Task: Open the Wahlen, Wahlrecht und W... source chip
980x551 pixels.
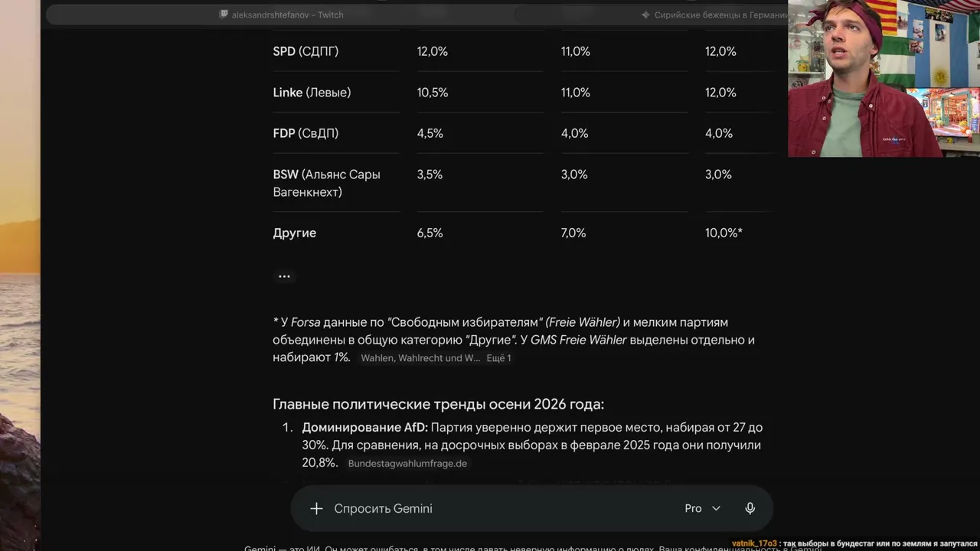Action: coord(420,358)
